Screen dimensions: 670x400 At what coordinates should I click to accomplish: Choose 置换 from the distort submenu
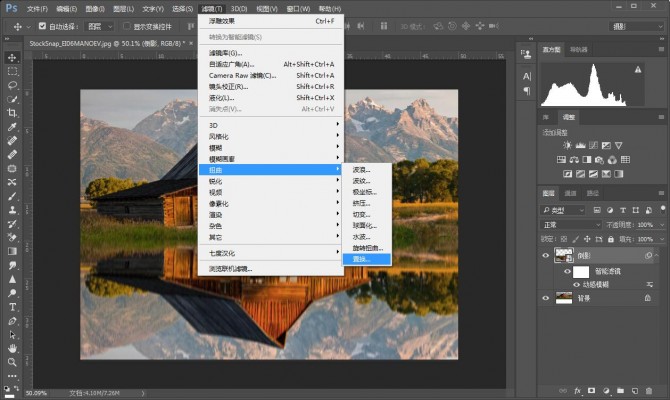pyautogui.click(x=361, y=258)
